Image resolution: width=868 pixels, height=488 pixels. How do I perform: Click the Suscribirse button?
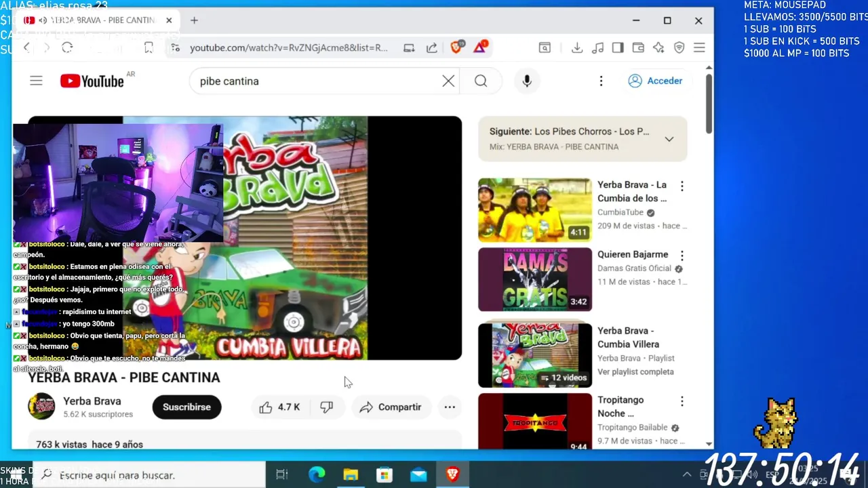[186, 407]
